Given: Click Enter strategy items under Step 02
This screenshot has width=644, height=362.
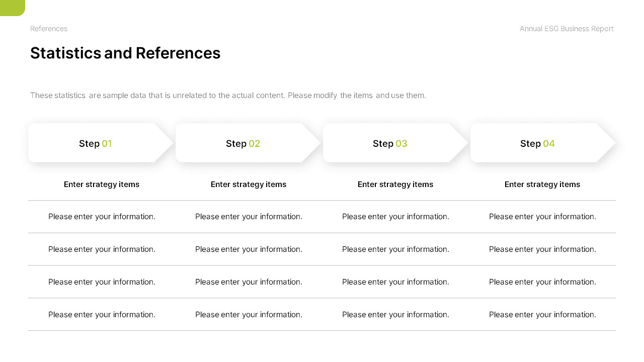Looking at the screenshot, I should point(249,185).
